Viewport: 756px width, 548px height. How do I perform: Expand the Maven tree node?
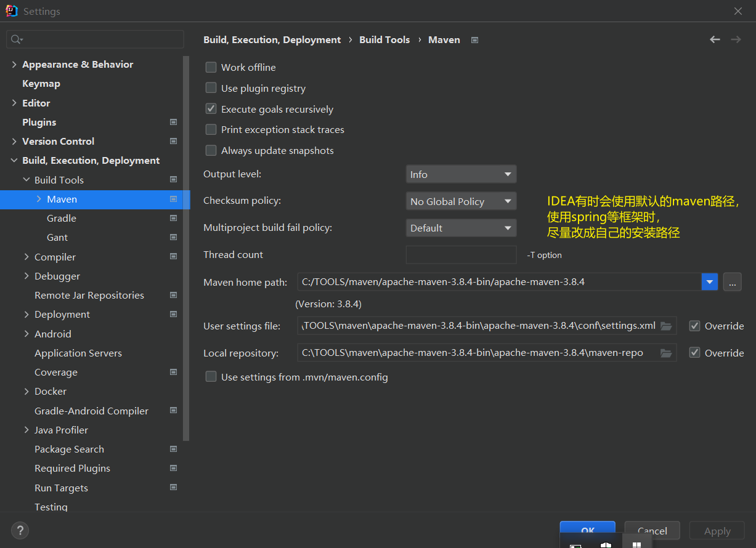pos(39,199)
